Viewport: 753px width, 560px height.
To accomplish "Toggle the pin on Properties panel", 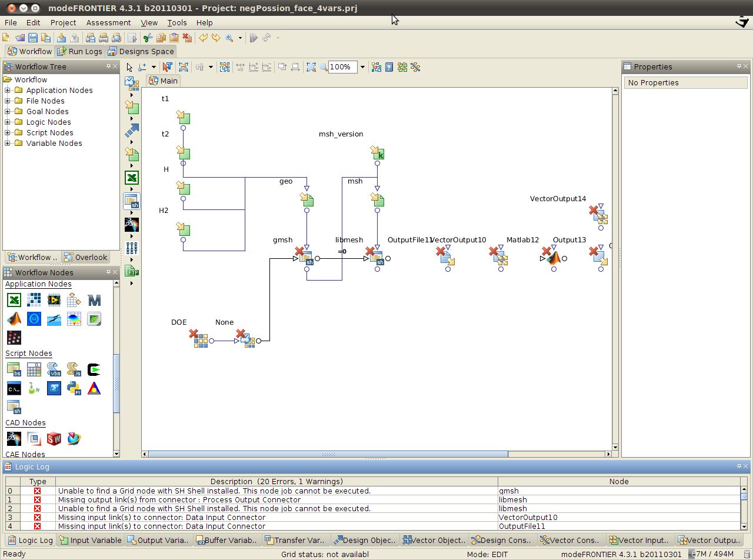I will coord(739,66).
